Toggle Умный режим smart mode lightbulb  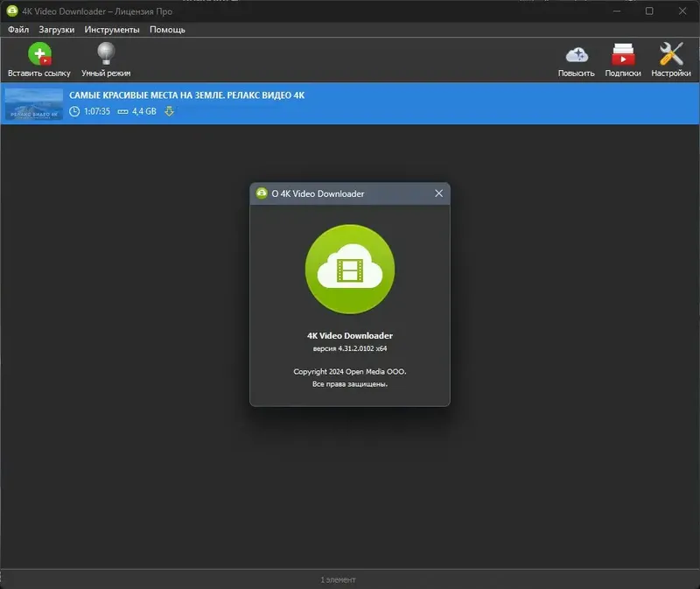(106, 53)
